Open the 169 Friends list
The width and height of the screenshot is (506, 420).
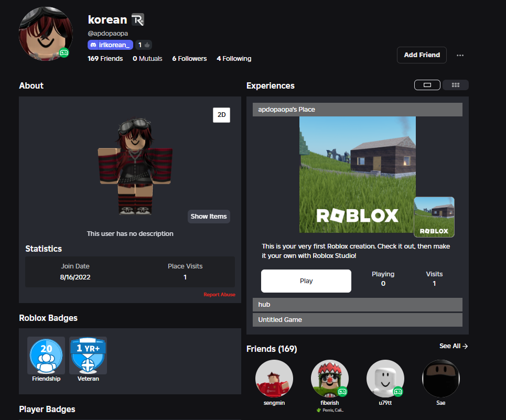click(105, 58)
